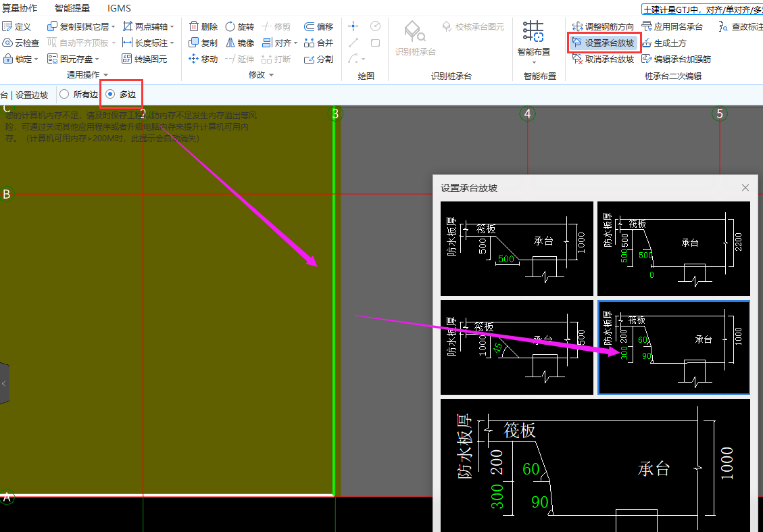Open the 锁定 dropdown arrow

[x=36, y=59]
